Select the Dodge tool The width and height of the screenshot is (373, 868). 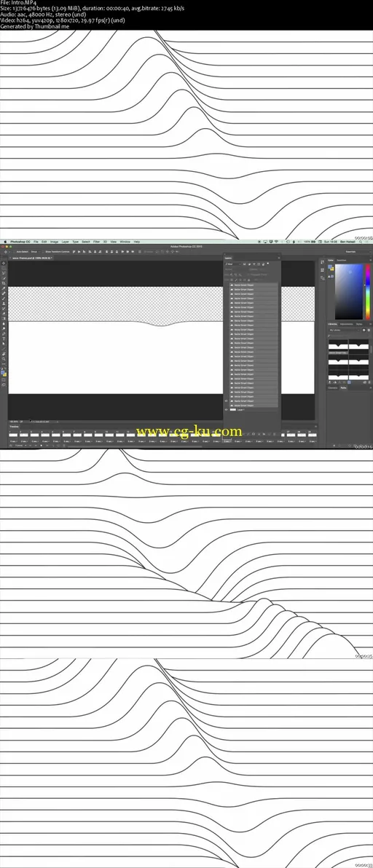pyautogui.click(x=4, y=328)
